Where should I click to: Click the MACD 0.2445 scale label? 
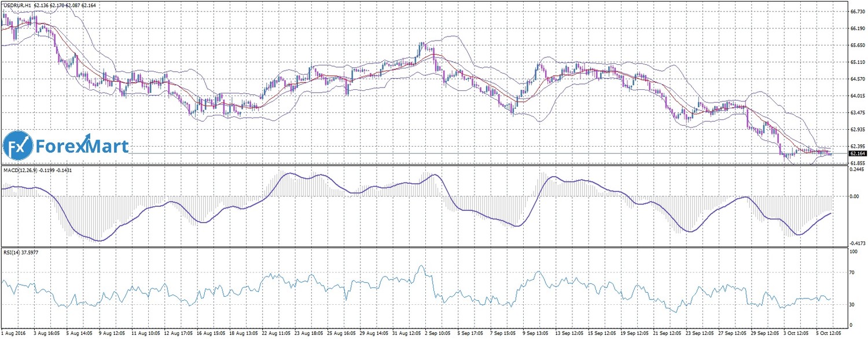click(856, 170)
